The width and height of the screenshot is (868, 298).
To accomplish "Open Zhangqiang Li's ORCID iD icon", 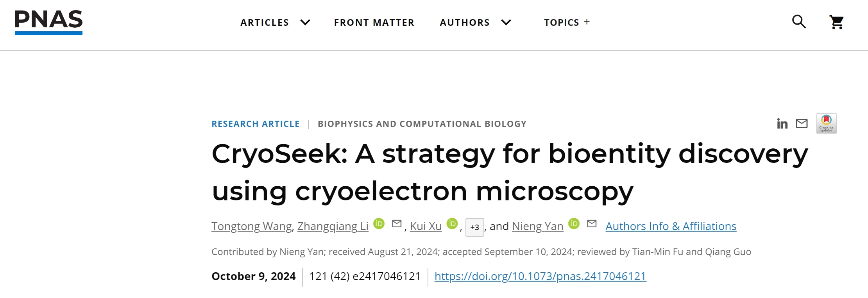I will tap(379, 224).
